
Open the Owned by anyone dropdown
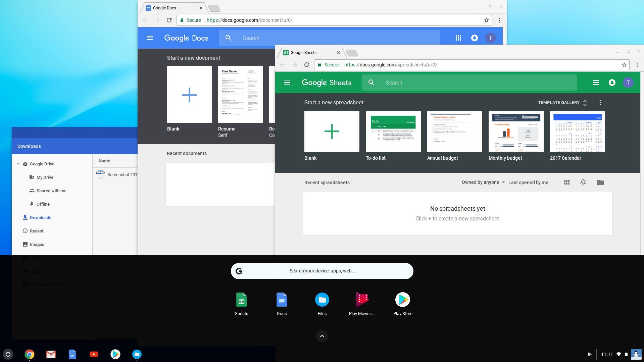(483, 183)
